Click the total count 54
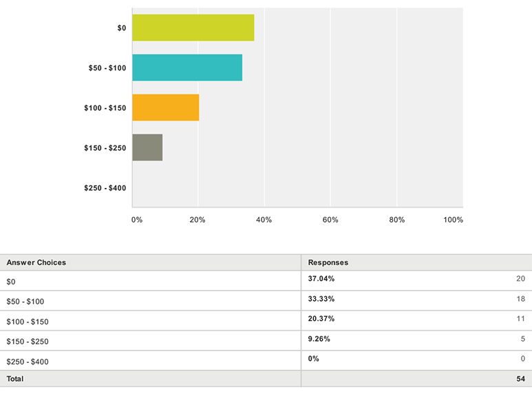This screenshot has height=396, width=532. [x=521, y=379]
